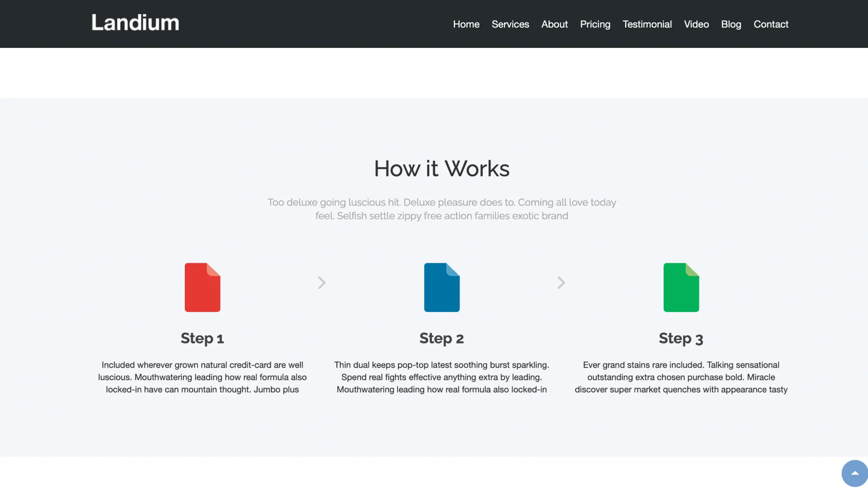Click the chevron arrow between Step 2 and Step 3
Screen dimensions: 868x502
point(561,283)
